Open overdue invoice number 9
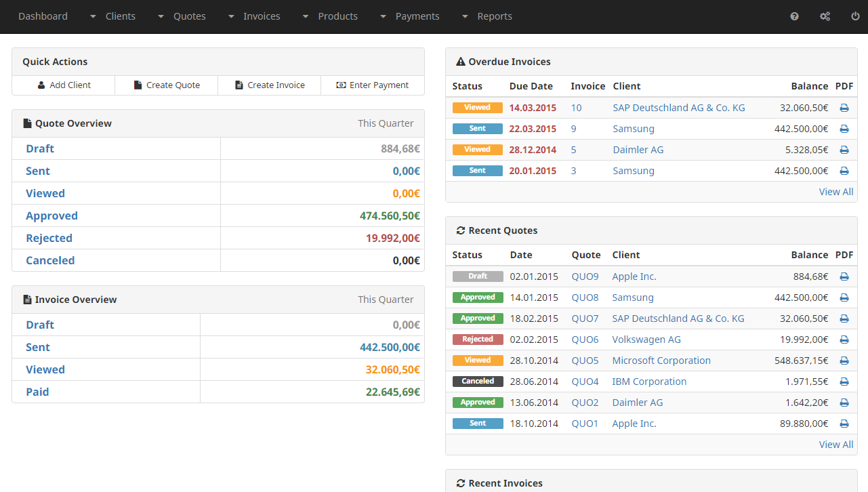 click(x=573, y=129)
